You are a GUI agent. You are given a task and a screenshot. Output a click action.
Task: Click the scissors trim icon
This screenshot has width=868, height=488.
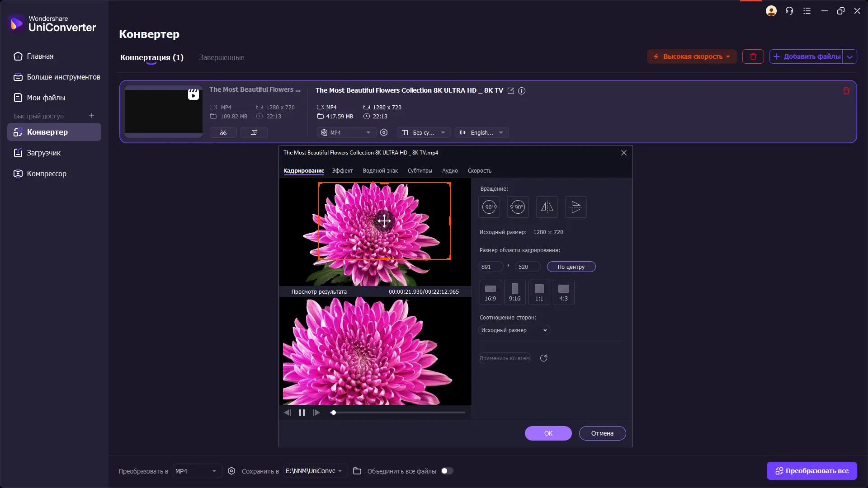223,132
